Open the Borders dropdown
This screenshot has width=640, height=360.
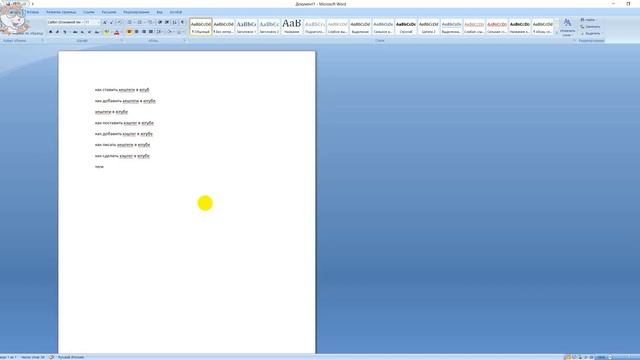click(180, 32)
